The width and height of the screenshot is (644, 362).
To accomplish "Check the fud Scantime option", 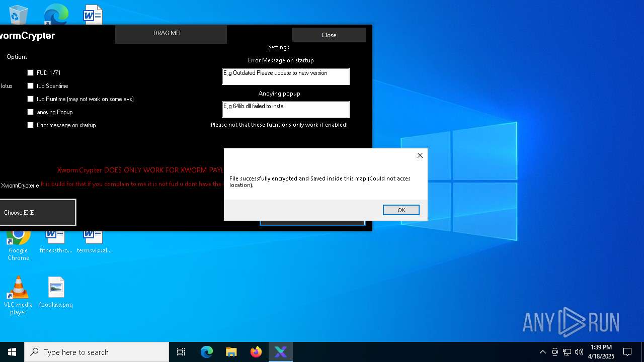I will click(x=31, y=86).
